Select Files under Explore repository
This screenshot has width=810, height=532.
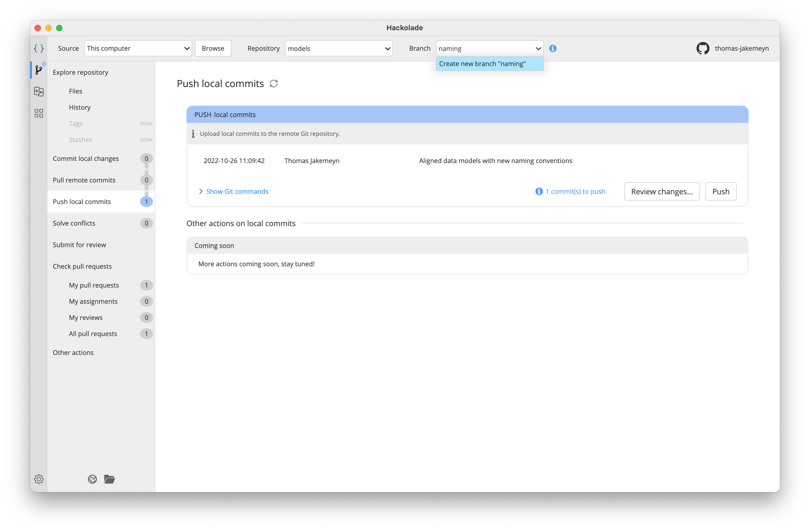point(75,91)
